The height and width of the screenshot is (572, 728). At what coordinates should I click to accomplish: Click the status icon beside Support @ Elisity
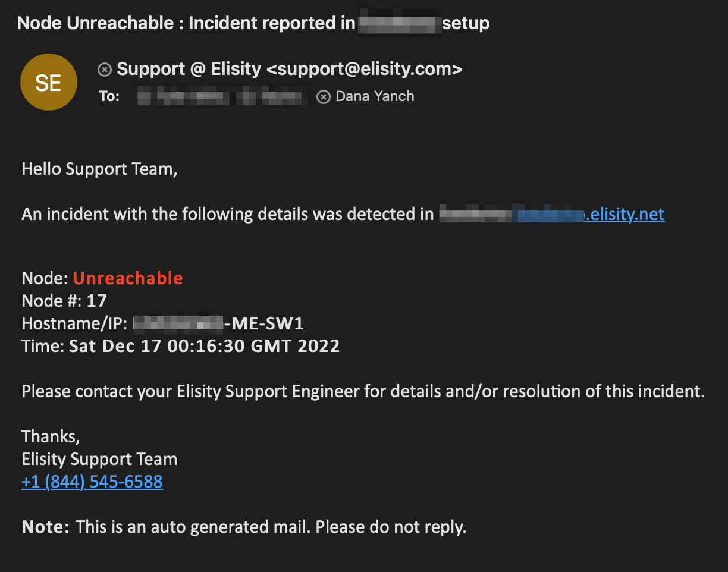[x=105, y=70]
